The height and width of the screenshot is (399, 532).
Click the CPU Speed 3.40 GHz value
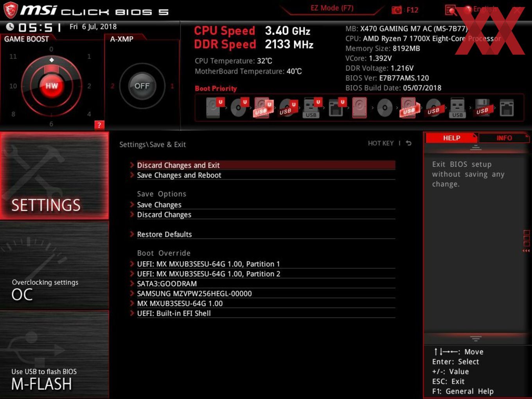click(x=288, y=31)
